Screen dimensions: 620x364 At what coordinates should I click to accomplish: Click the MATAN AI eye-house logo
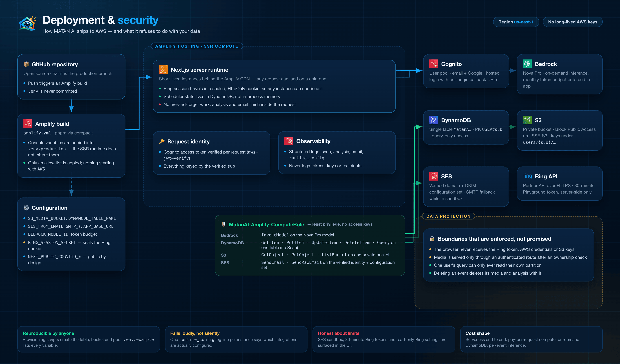point(28,24)
